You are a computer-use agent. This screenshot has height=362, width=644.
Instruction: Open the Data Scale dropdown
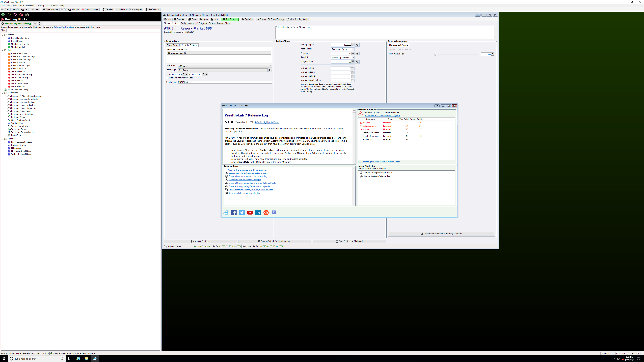(x=225, y=66)
